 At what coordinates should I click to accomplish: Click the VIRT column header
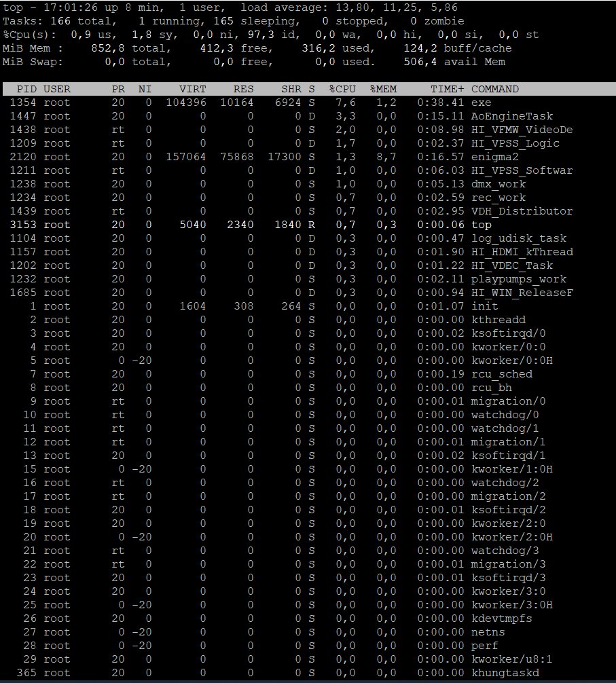click(192, 89)
